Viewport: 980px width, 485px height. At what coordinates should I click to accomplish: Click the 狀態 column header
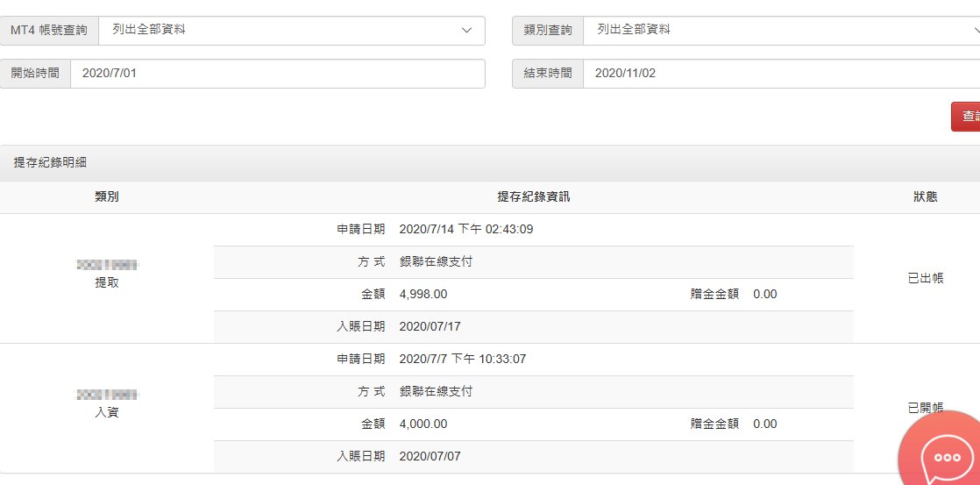(x=925, y=197)
